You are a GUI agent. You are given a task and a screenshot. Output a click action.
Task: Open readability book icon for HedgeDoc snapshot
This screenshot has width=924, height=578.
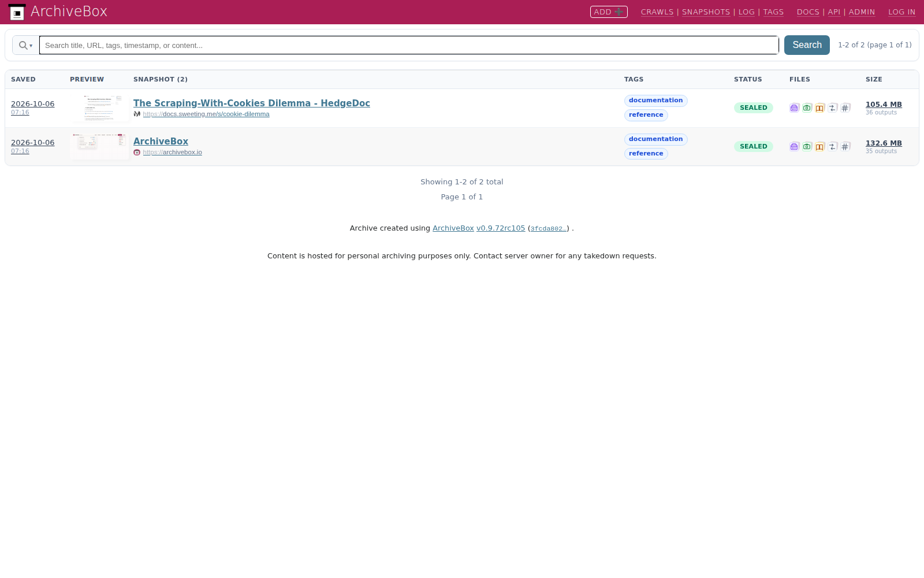click(x=819, y=108)
